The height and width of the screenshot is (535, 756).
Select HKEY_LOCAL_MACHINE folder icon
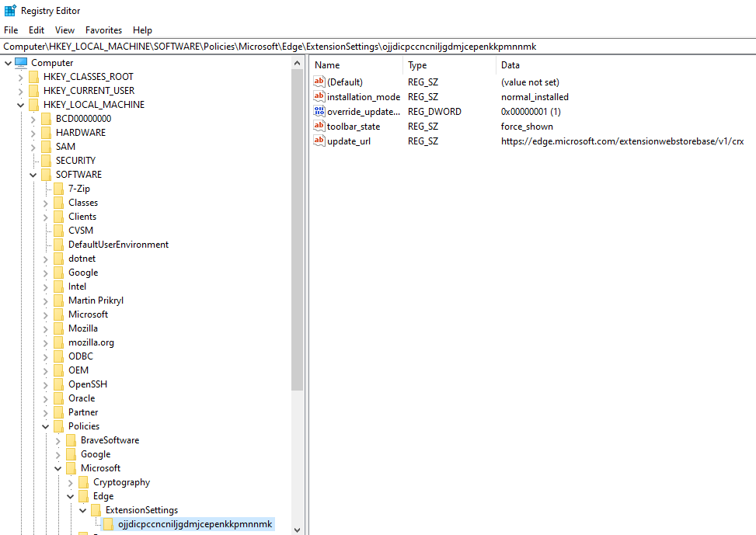(33, 105)
